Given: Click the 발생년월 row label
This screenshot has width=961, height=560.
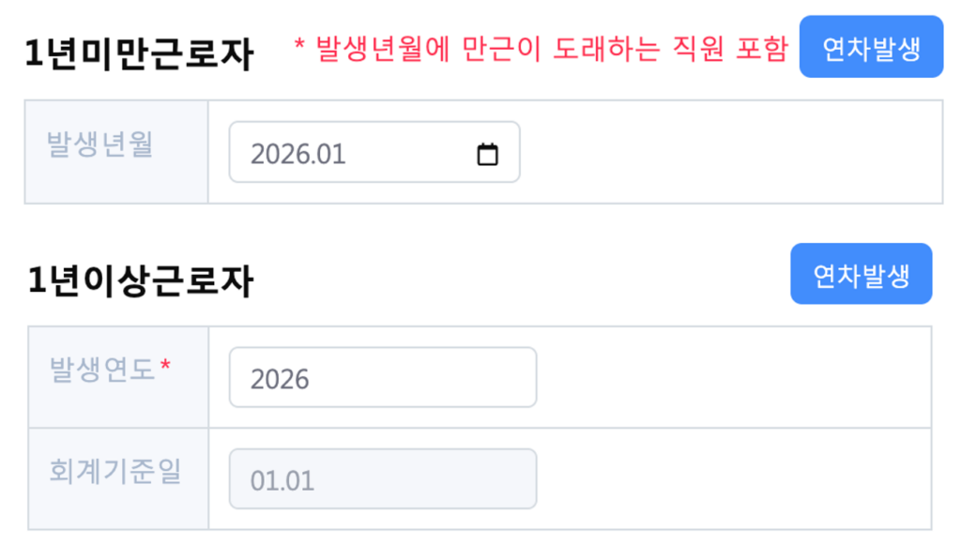Looking at the screenshot, I should pyautogui.click(x=99, y=145).
